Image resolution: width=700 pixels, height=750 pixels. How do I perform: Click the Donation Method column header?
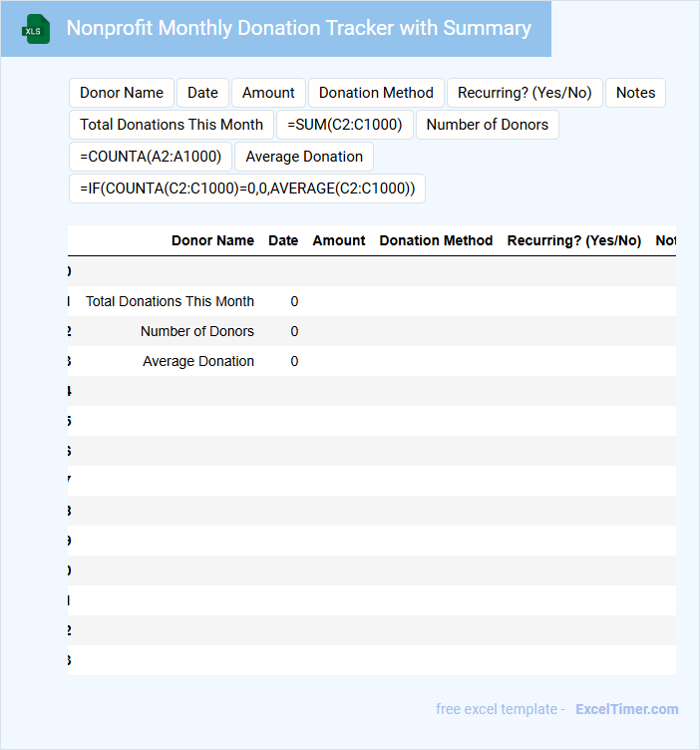[436, 240]
